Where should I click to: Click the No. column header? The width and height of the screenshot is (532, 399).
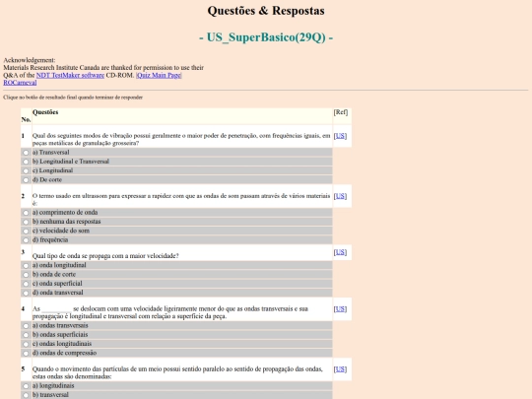coord(26,119)
